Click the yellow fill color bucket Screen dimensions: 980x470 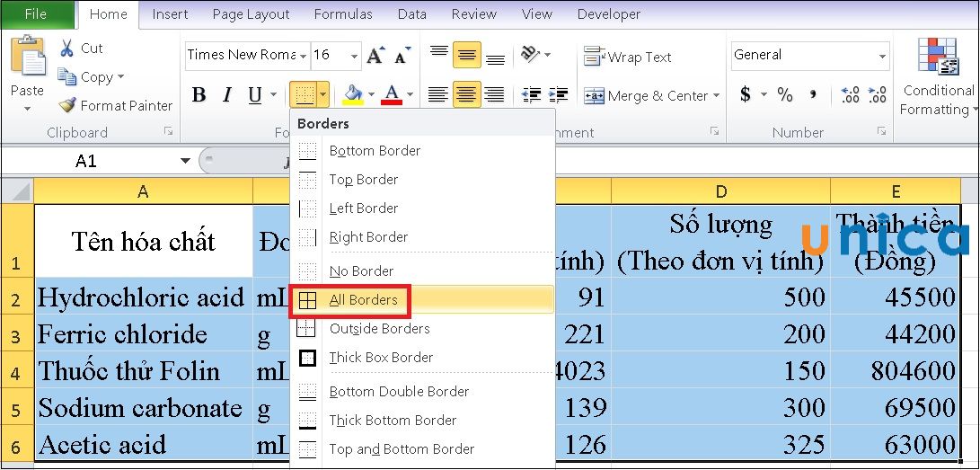coord(353,94)
